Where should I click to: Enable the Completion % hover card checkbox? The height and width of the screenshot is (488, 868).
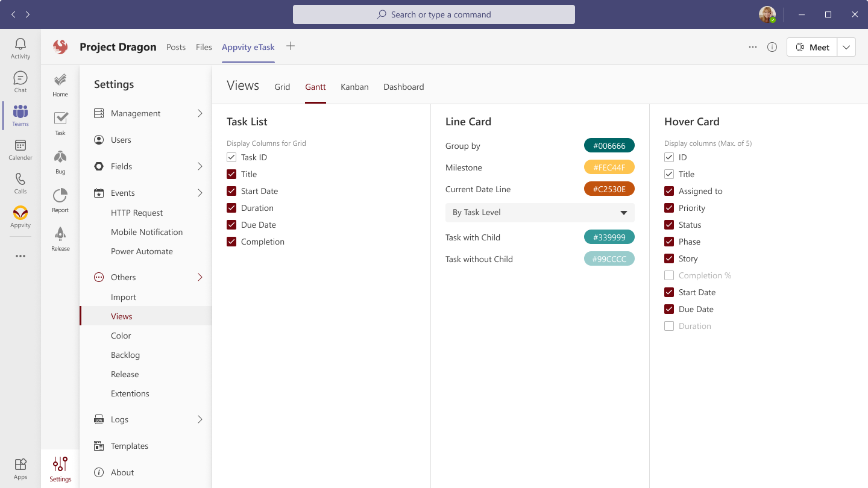[669, 275]
